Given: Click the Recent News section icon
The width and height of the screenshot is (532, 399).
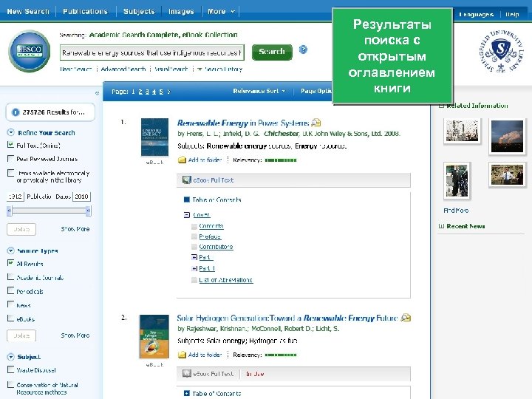Looking at the screenshot, I should point(441,226).
